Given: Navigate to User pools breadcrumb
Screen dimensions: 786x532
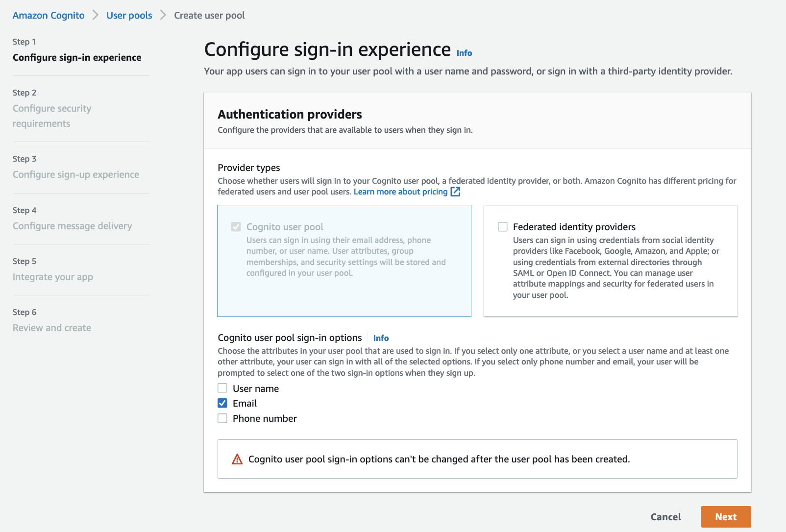Looking at the screenshot, I should [x=129, y=15].
